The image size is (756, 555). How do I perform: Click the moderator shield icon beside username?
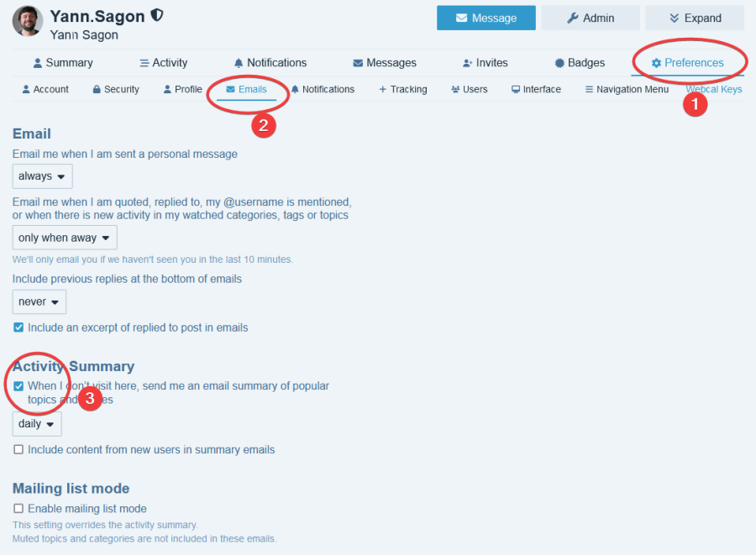pyautogui.click(x=157, y=15)
